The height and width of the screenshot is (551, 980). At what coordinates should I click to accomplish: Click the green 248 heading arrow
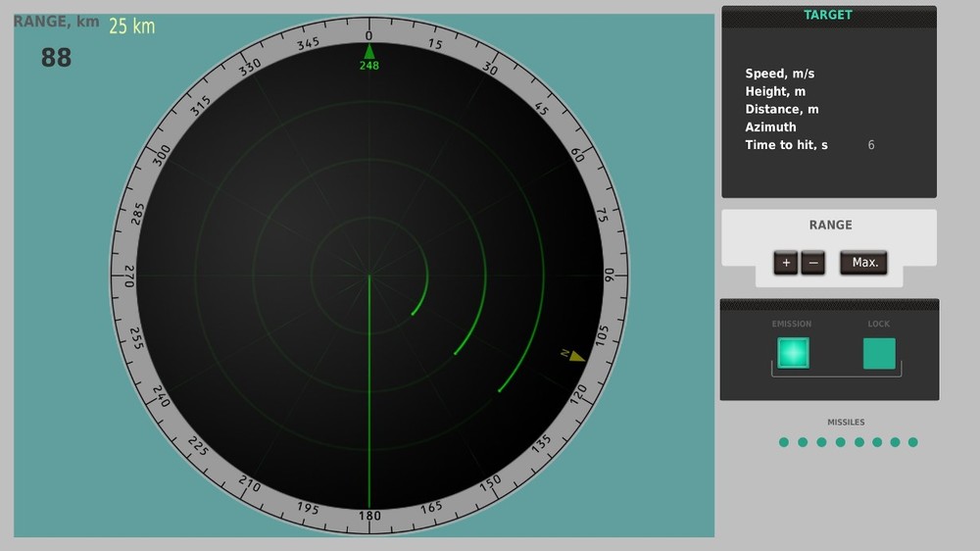[x=369, y=52]
